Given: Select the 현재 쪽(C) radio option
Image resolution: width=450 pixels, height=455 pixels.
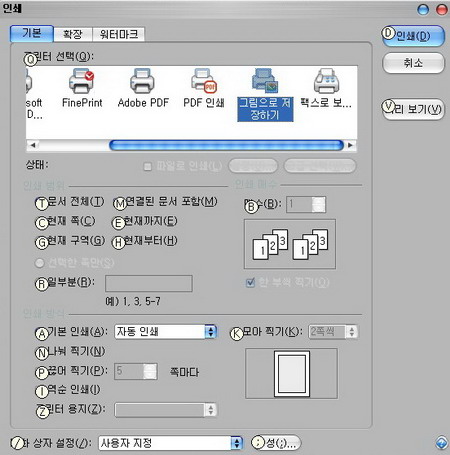Looking at the screenshot, I should click(x=42, y=223).
